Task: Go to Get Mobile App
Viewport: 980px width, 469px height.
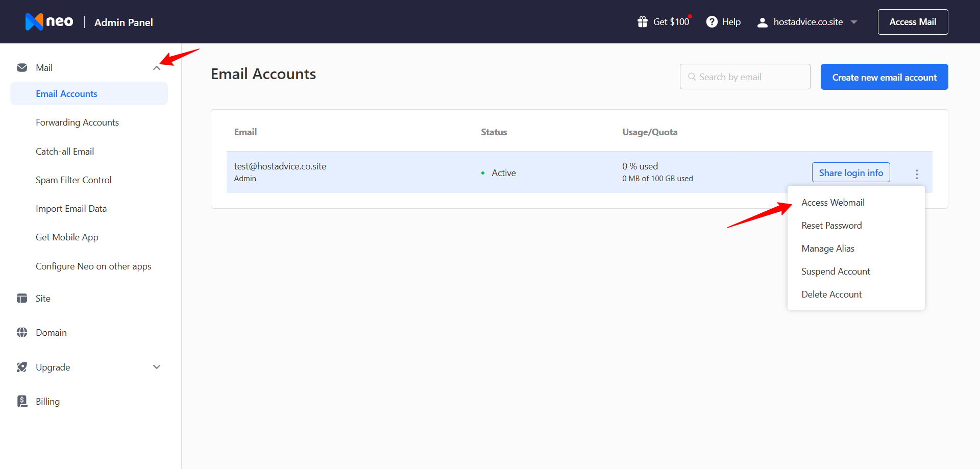Action: pyautogui.click(x=67, y=237)
